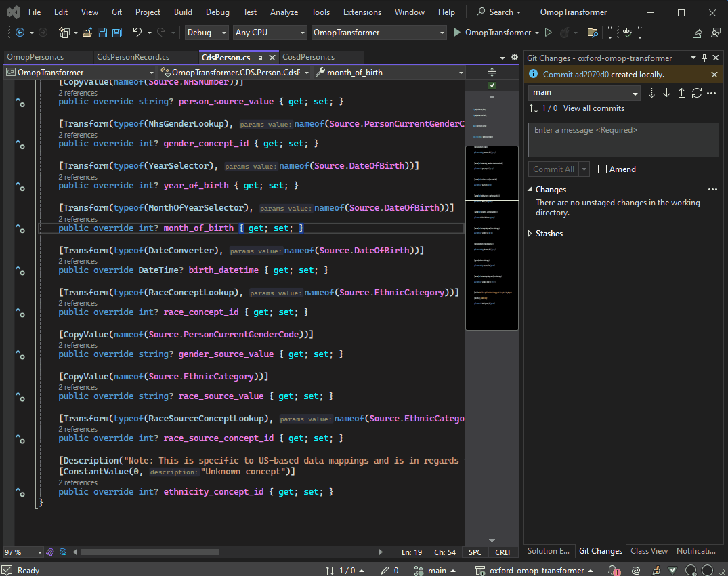Click the split editor icon above the scrollbar

coord(492,72)
